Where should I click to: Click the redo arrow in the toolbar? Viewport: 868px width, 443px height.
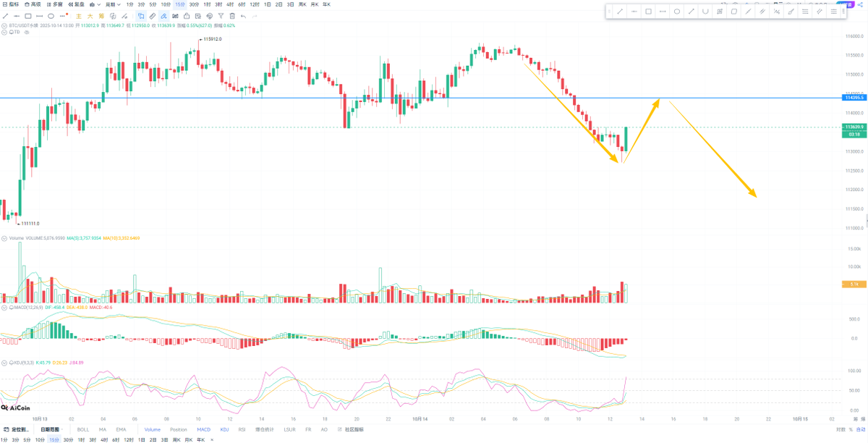tap(255, 16)
